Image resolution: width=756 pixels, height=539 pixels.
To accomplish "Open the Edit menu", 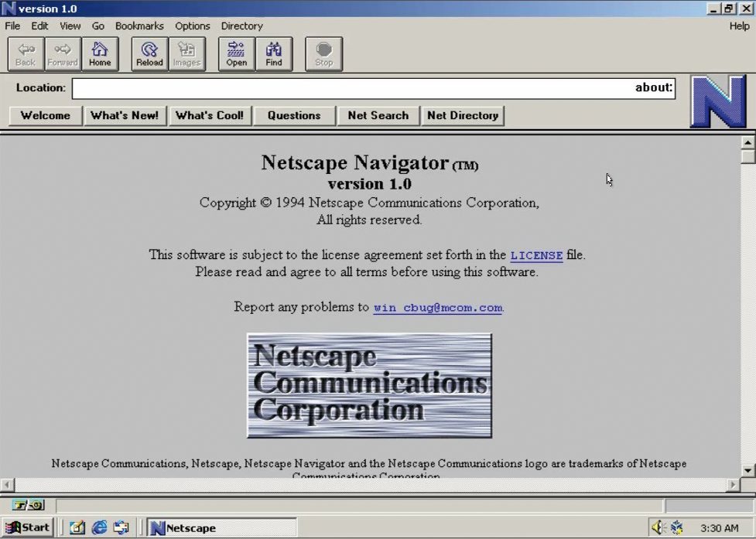I will 39,26.
